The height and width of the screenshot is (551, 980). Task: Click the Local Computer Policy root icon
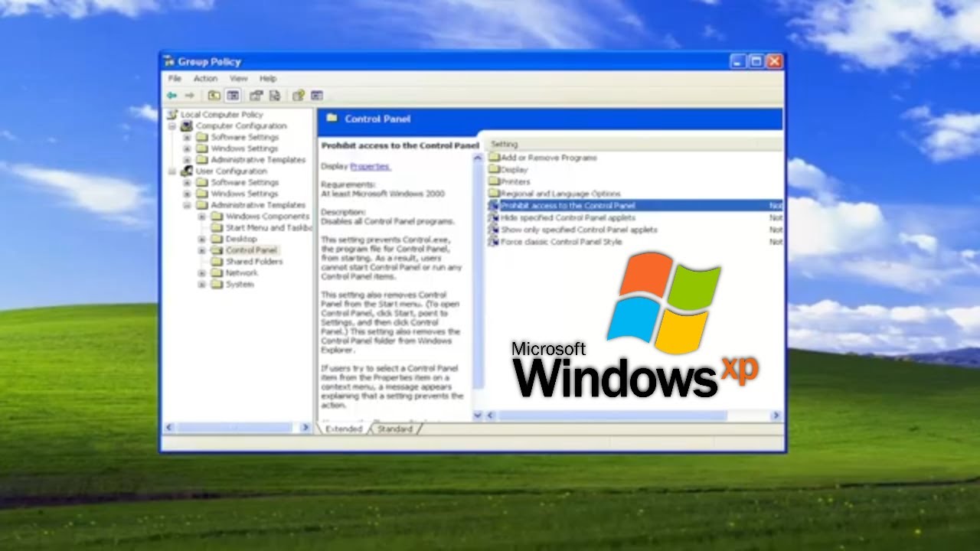pos(173,115)
